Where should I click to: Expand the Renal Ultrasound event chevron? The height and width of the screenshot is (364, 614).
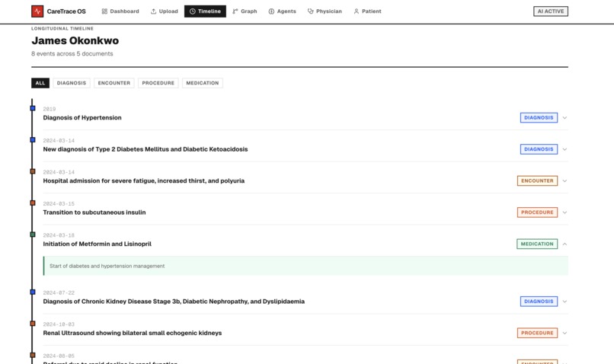click(x=564, y=333)
